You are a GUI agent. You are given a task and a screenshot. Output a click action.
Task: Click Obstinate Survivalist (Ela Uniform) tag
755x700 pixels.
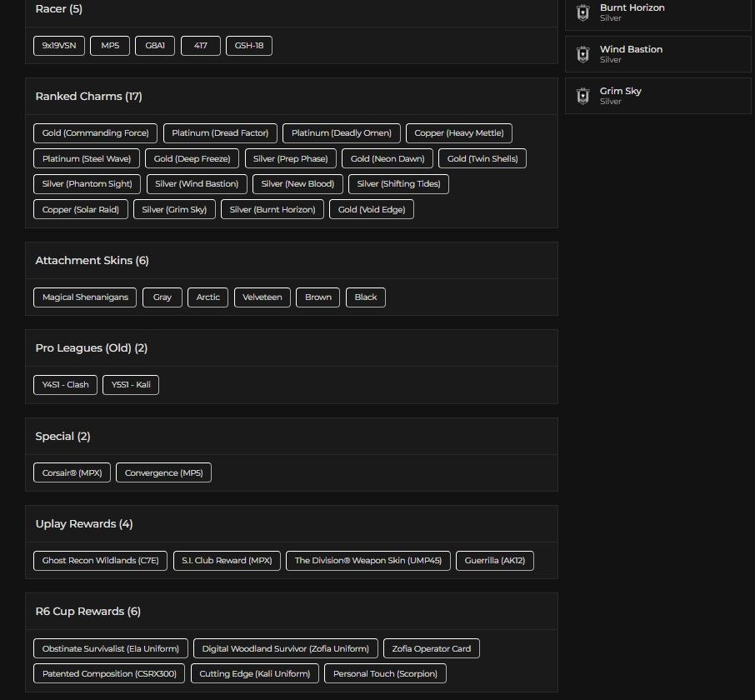(111, 648)
